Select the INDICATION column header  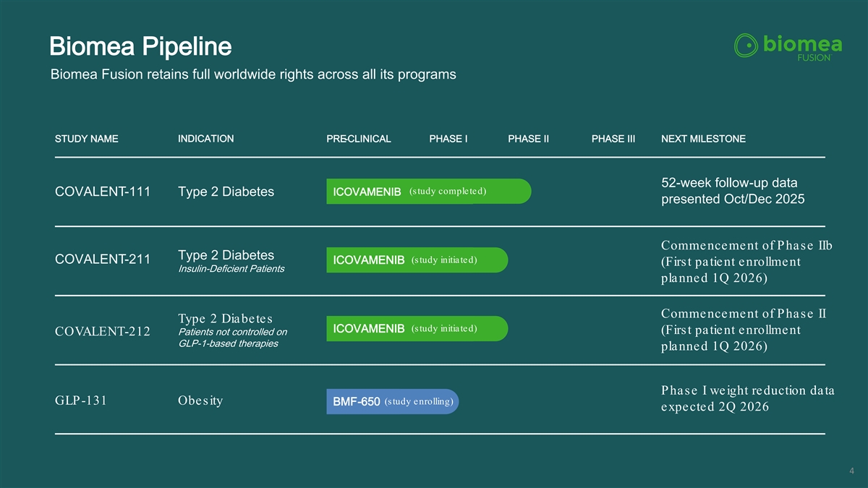tap(205, 139)
